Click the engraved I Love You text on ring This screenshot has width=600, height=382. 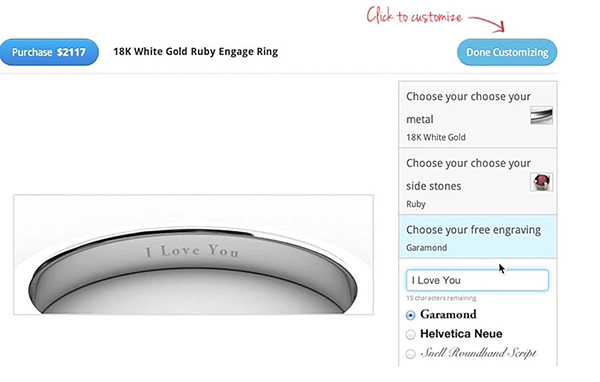(192, 251)
